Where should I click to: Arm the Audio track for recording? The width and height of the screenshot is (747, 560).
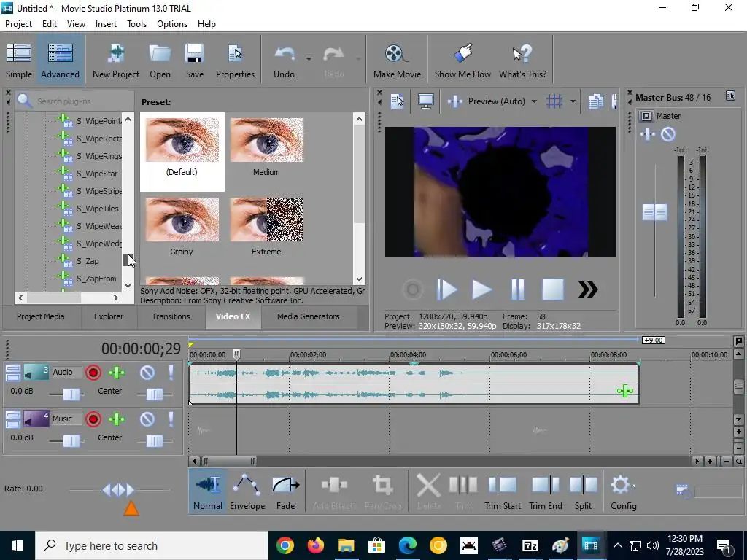click(93, 373)
